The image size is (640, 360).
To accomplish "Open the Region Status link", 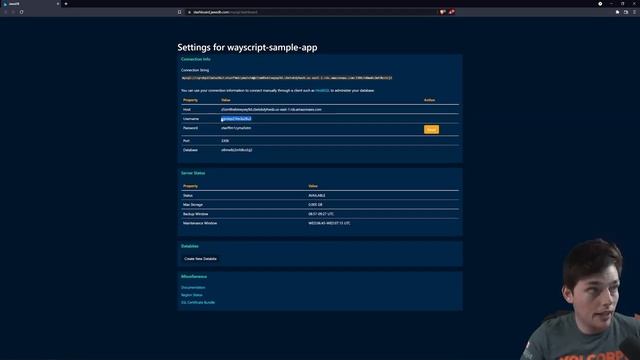I will pyautogui.click(x=191, y=295).
